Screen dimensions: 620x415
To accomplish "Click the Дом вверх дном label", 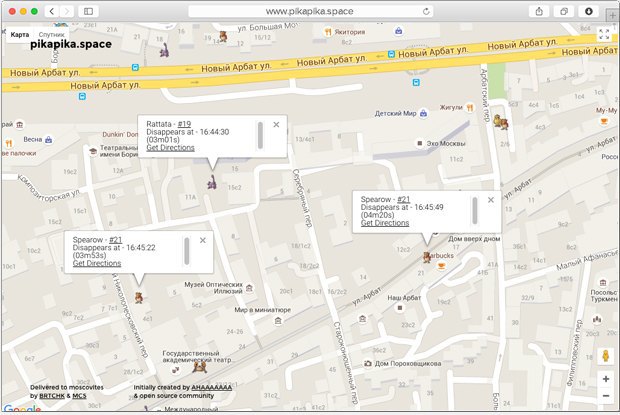I will (x=474, y=239).
